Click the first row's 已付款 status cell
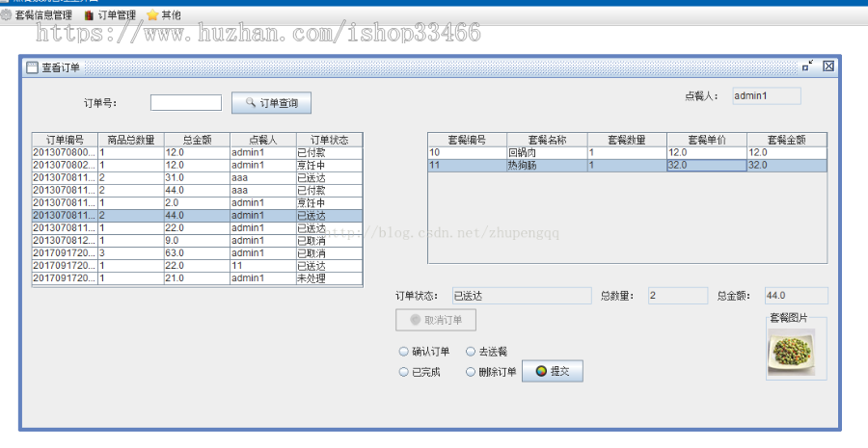868x448 pixels. [330, 152]
